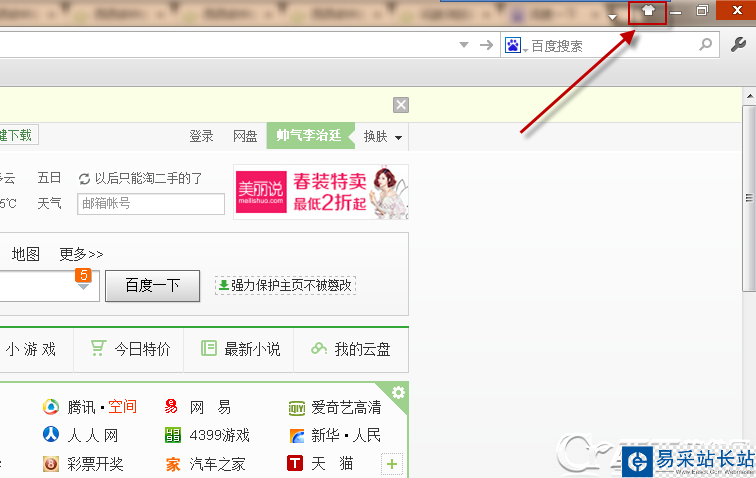
Task: Open 爱奇艺高清 link
Action: click(346, 408)
